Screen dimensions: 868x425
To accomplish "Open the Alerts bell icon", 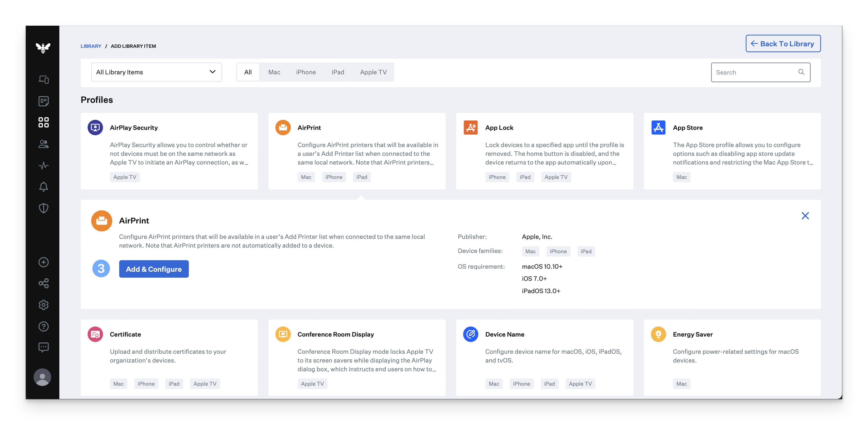I will click(43, 186).
